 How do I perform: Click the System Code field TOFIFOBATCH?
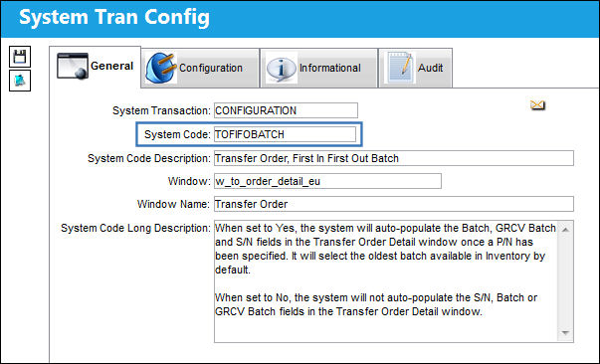point(285,134)
